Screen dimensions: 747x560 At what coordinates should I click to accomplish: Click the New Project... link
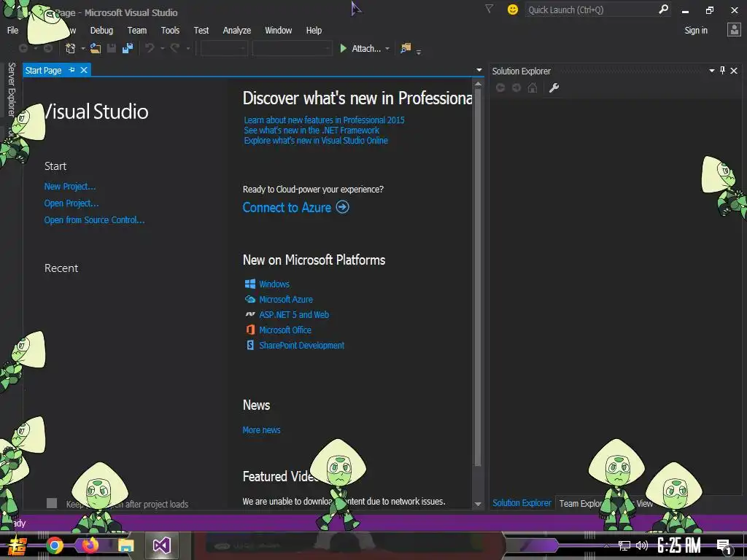tap(70, 186)
